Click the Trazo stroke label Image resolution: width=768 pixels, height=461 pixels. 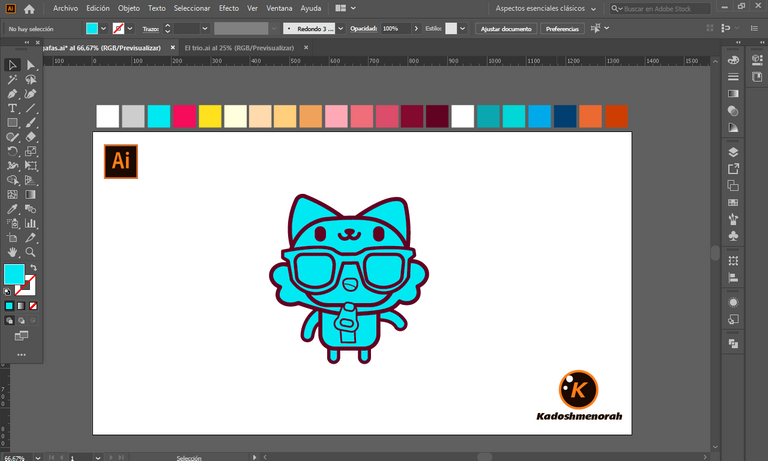[150, 29]
